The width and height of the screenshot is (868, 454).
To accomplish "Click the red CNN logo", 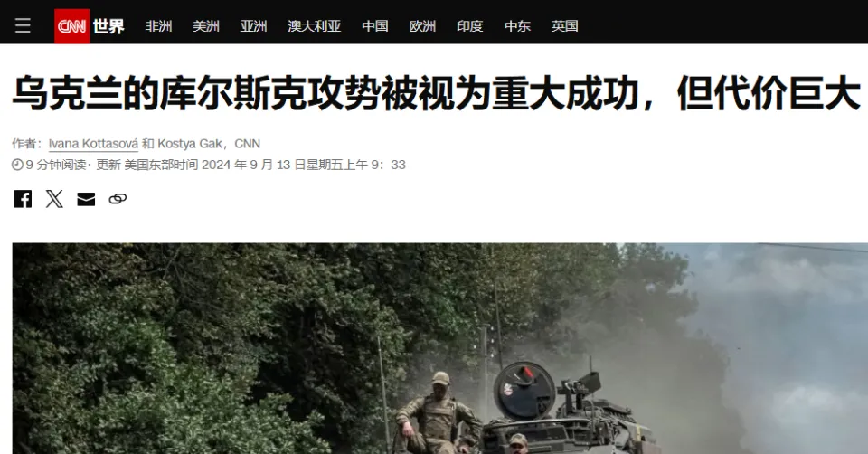I will [72, 26].
